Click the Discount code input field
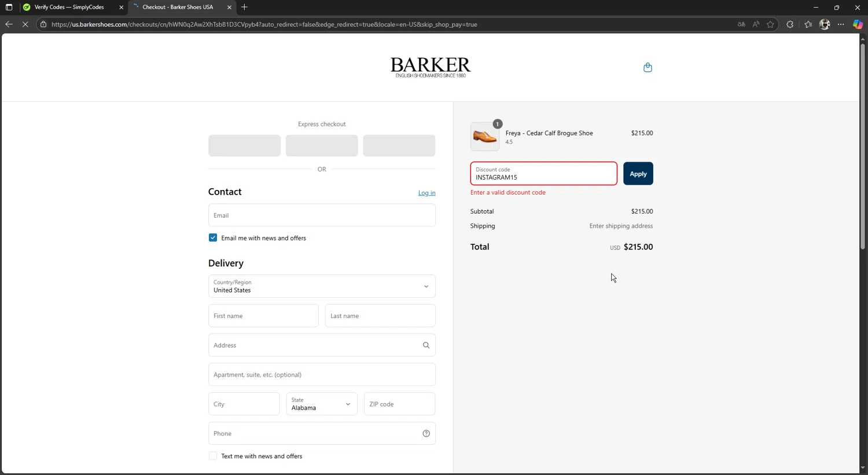The width and height of the screenshot is (868, 475). pyautogui.click(x=544, y=174)
